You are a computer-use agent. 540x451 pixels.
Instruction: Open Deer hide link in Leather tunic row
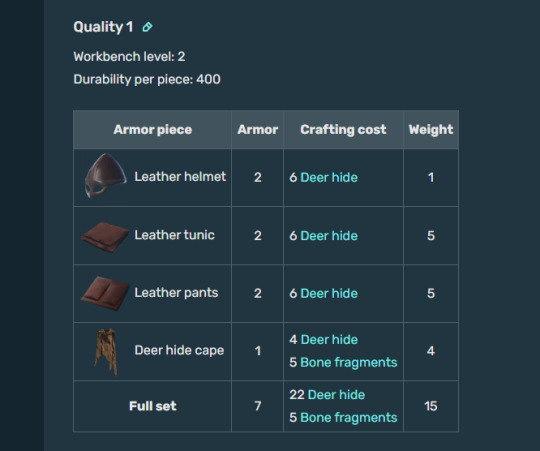[329, 236]
